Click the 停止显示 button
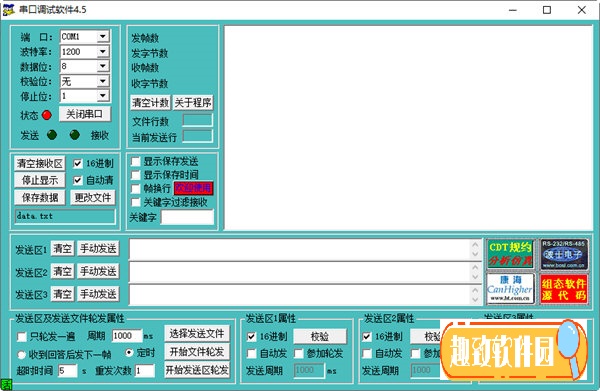 [x=40, y=180]
